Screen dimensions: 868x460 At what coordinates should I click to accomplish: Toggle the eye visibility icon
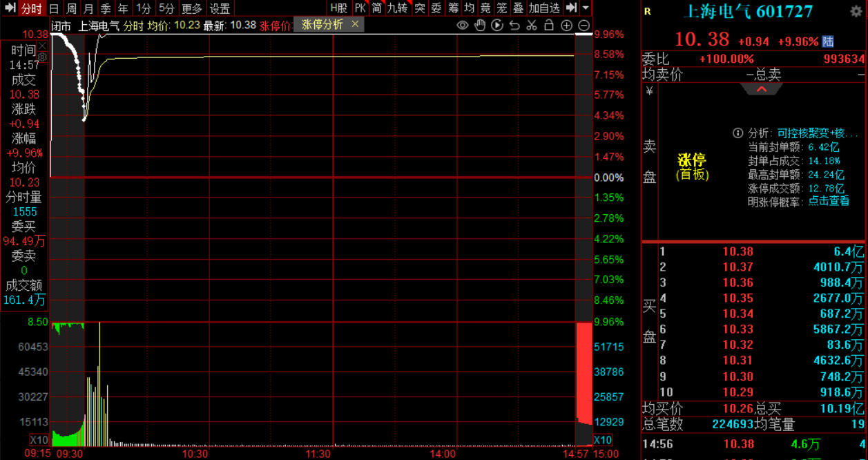(463, 26)
